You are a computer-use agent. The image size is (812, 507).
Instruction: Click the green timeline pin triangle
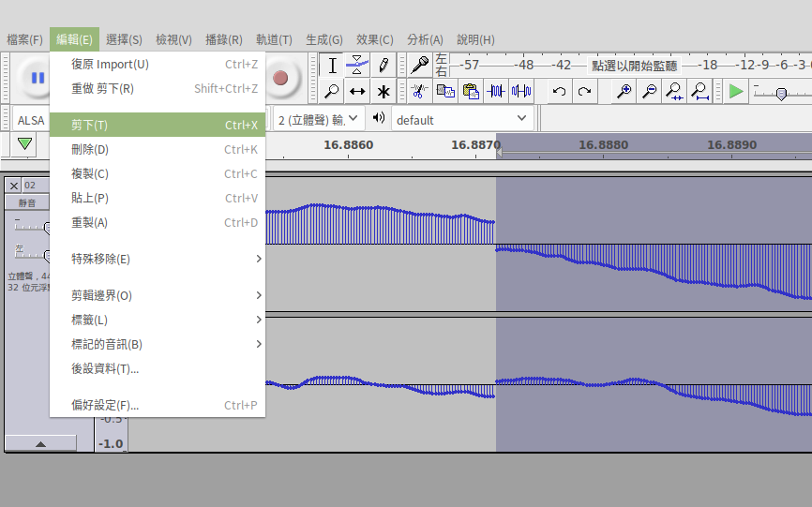tap(24, 143)
